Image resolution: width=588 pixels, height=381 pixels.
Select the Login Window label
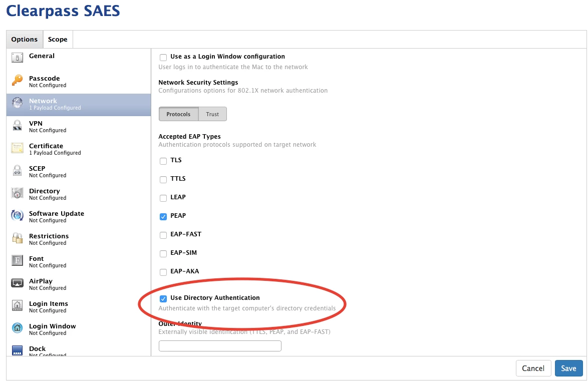click(53, 326)
